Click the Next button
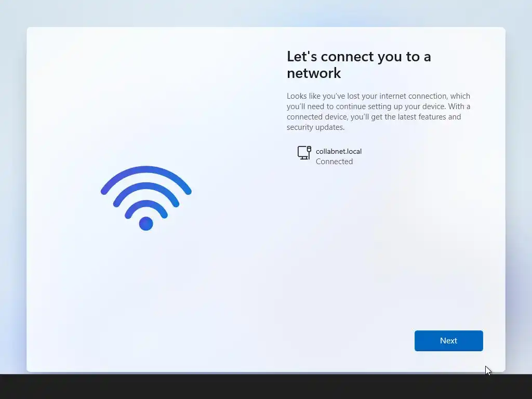Image resolution: width=532 pixels, height=399 pixels. pyautogui.click(x=448, y=341)
